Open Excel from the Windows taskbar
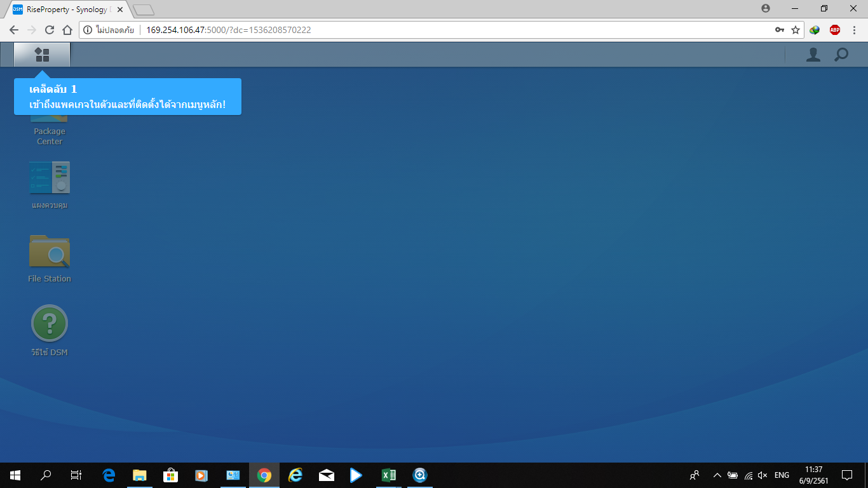Screen dimensions: 868x488 (x=388, y=475)
